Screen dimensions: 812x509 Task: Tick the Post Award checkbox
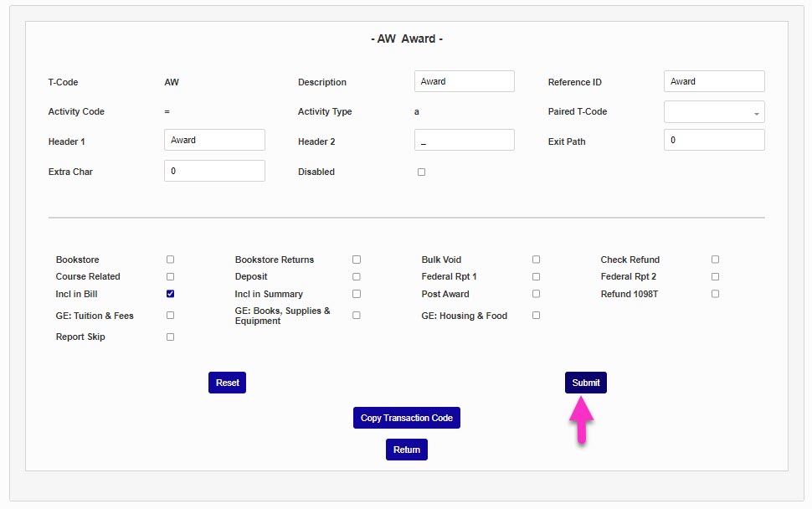pos(536,294)
